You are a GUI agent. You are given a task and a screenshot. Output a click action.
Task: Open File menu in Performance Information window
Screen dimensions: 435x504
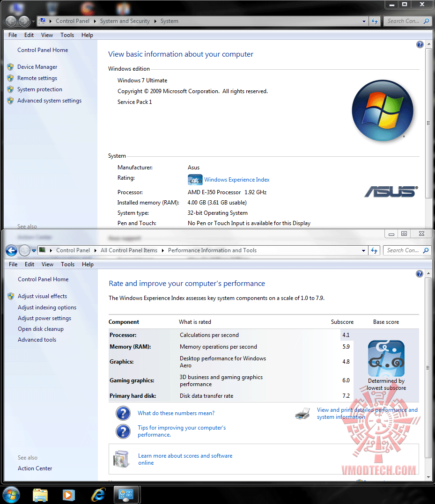[x=13, y=264]
